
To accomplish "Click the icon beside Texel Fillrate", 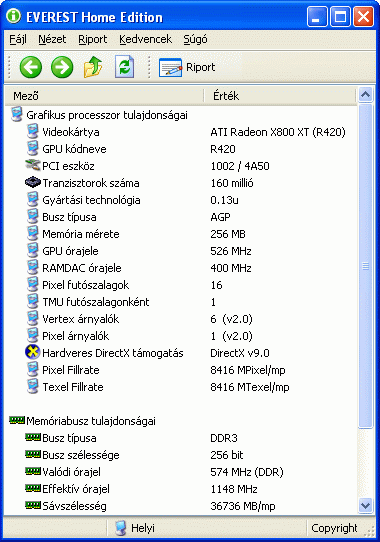I will coord(33,386).
